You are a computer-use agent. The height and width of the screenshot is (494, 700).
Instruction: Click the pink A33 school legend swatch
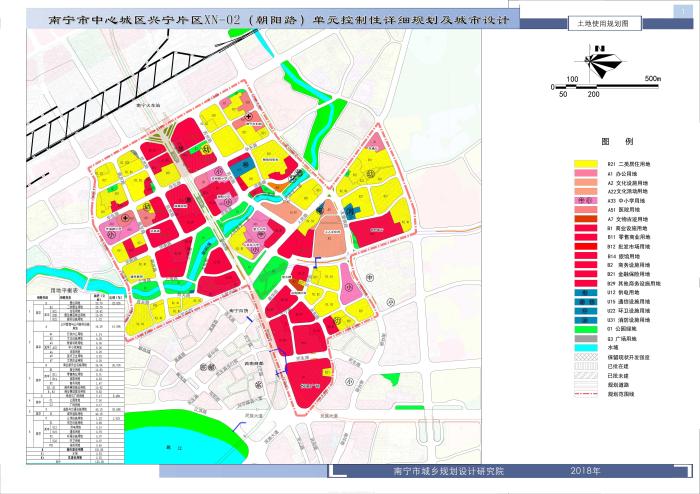(x=586, y=199)
